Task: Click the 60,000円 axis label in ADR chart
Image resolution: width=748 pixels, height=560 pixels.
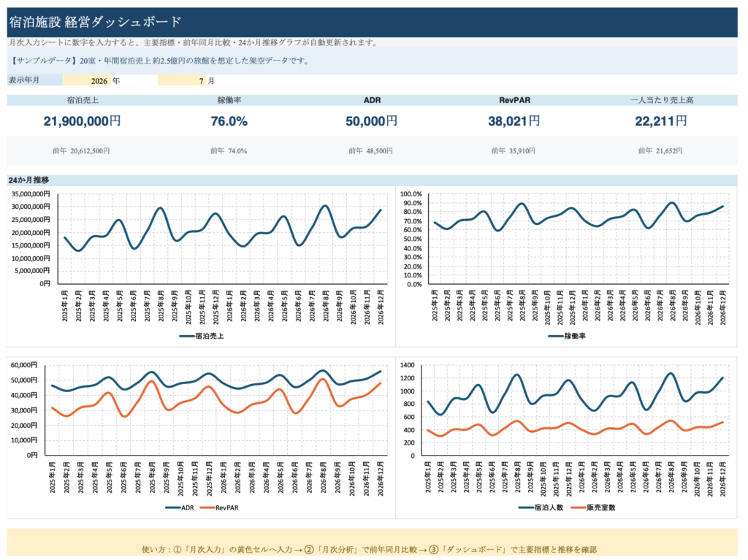Action: click(24, 365)
